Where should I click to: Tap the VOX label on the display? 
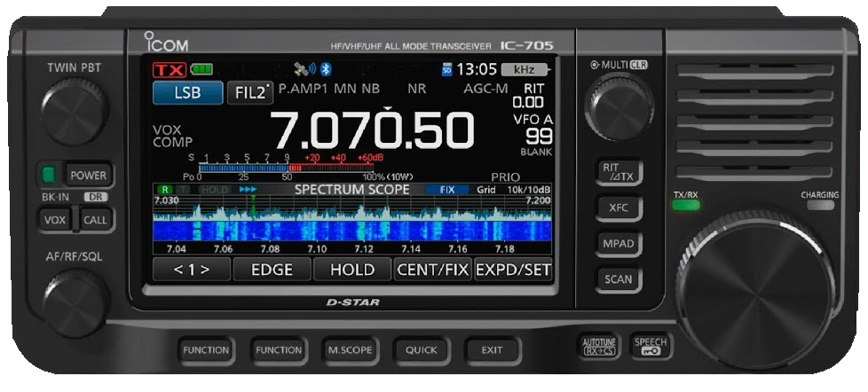coord(167,130)
